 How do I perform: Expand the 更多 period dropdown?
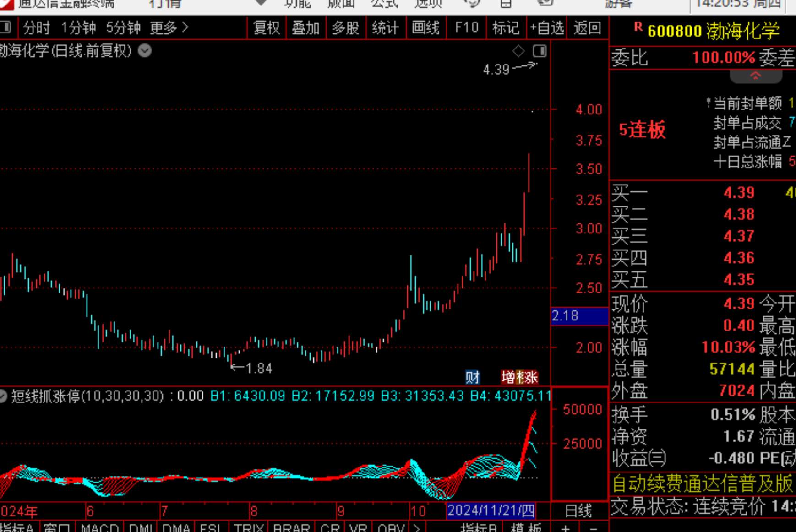pos(166,28)
